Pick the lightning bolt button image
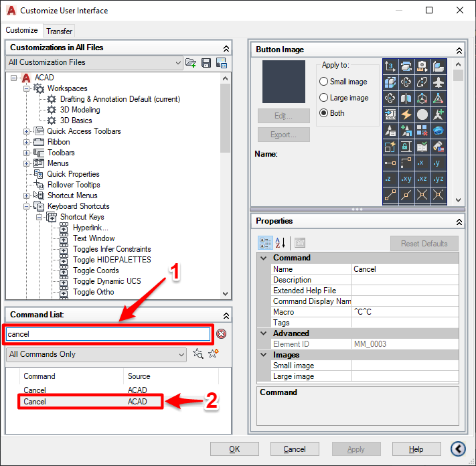Screen dimensions: 476x466 [406, 114]
